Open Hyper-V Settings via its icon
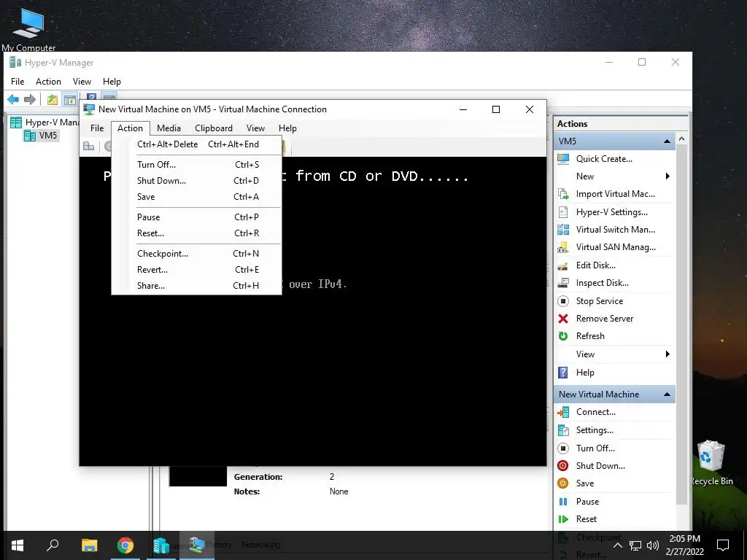 tap(563, 212)
